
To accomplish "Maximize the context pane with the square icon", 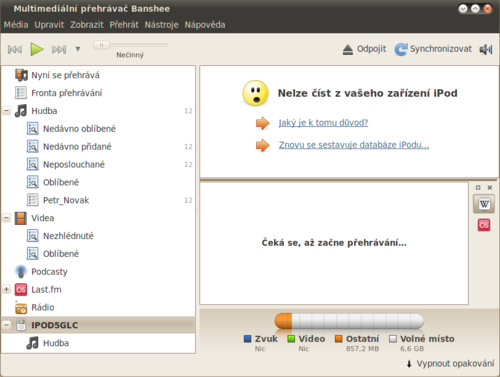I will tap(478, 188).
